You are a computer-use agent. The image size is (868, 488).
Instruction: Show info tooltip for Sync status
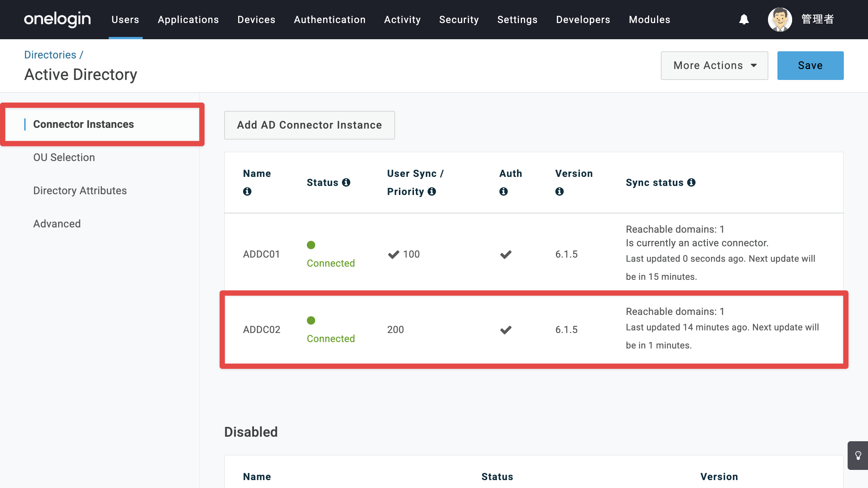[x=691, y=183]
